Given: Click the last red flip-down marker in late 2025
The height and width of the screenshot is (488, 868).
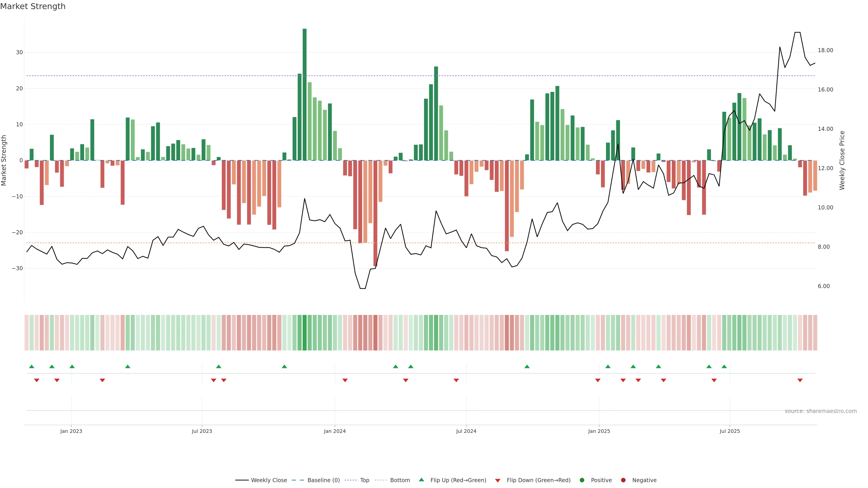Looking at the screenshot, I should [800, 380].
